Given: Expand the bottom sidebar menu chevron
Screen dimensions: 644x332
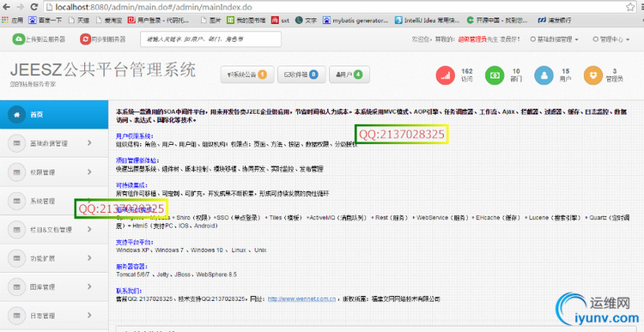Looking at the screenshot, I should [x=89, y=315].
